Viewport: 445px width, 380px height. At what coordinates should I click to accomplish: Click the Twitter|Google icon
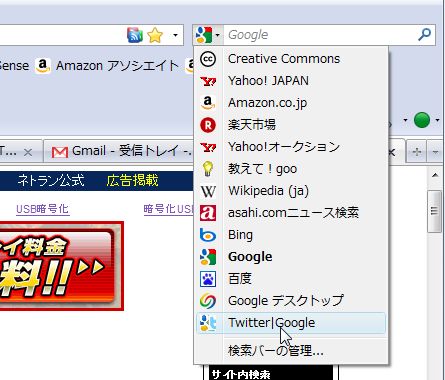point(208,323)
